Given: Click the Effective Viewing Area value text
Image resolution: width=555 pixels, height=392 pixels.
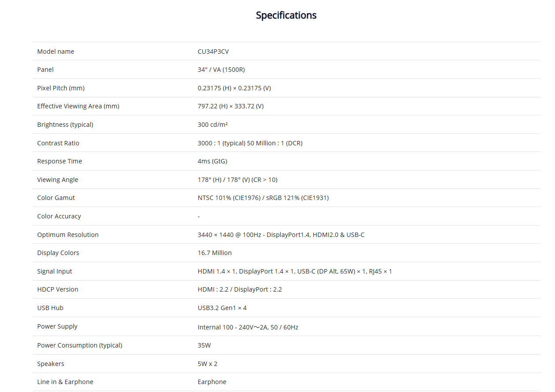Looking at the screenshot, I should (231, 106).
